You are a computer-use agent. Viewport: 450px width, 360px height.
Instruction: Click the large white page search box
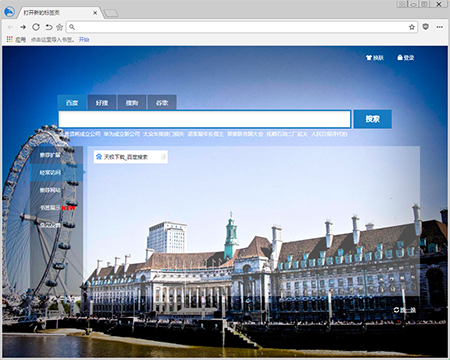[x=205, y=119]
